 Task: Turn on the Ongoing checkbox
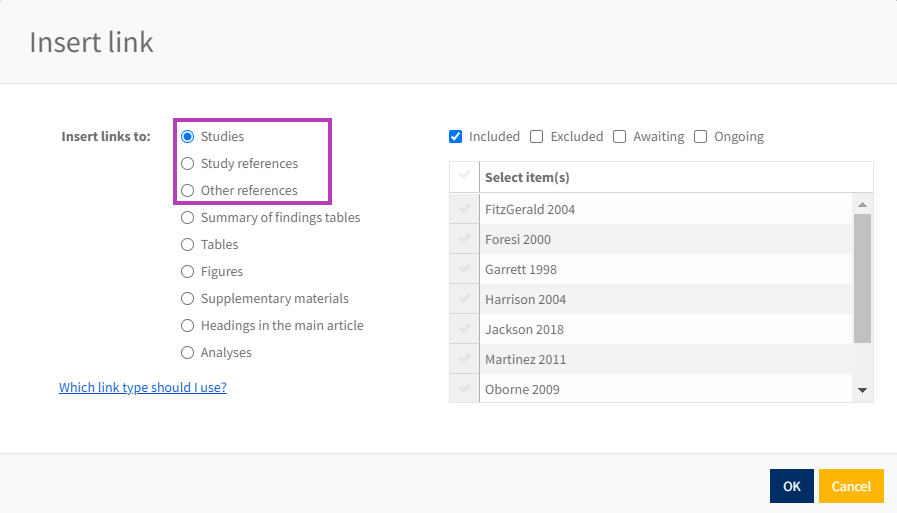(701, 136)
